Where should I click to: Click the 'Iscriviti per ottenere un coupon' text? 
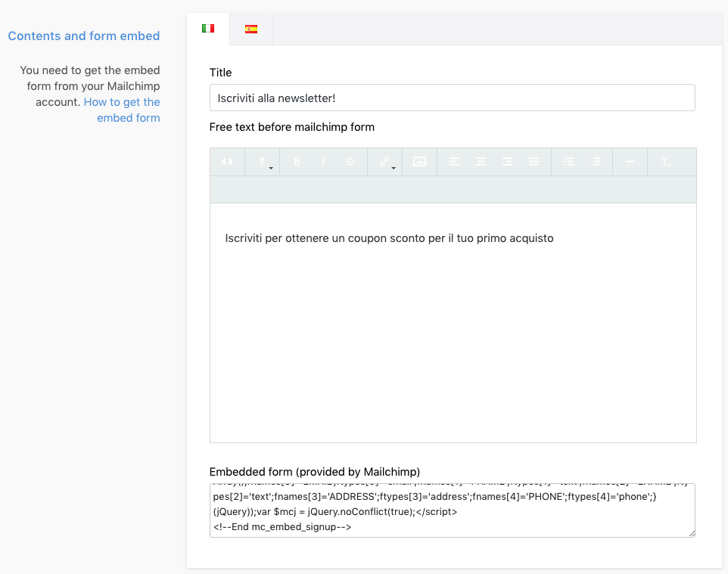(x=306, y=238)
